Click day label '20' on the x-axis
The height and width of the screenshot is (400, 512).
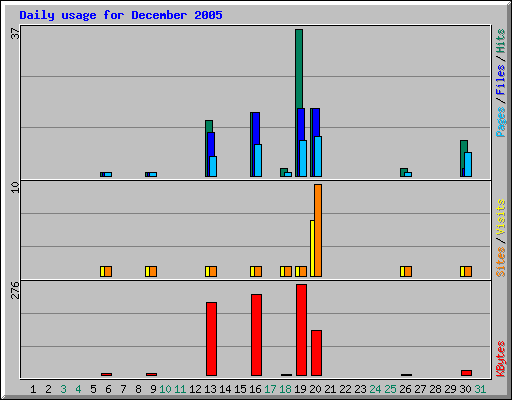coord(315,389)
